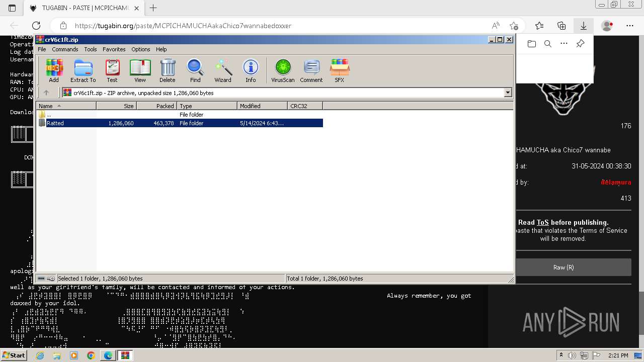Screen dimensions: 644x362
Task: Open more options in downloads flyout
Action: [564, 44]
